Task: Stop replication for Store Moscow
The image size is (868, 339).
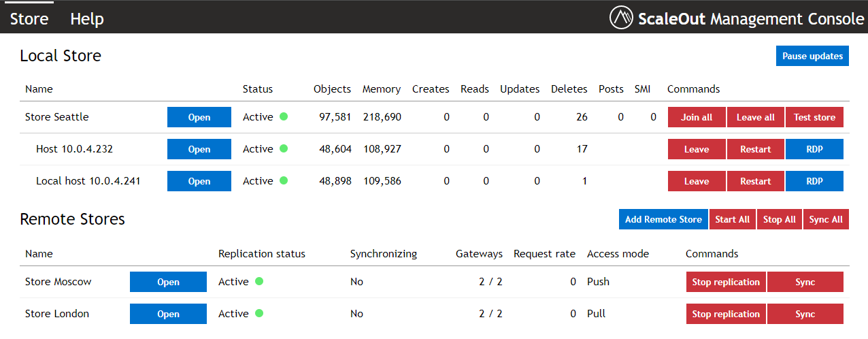Action: [726, 282]
